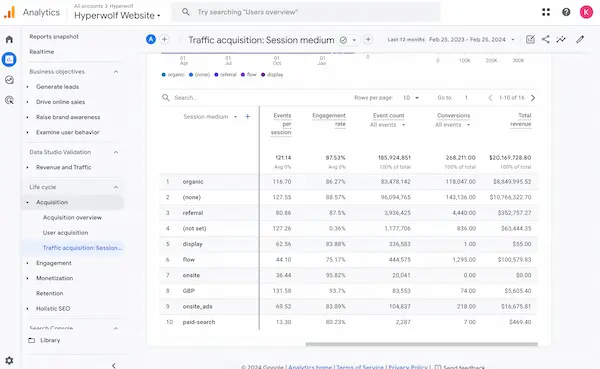600x369 pixels.
Task: Toggle organic series in chart legend
Action: pyautogui.click(x=173, y=75)
